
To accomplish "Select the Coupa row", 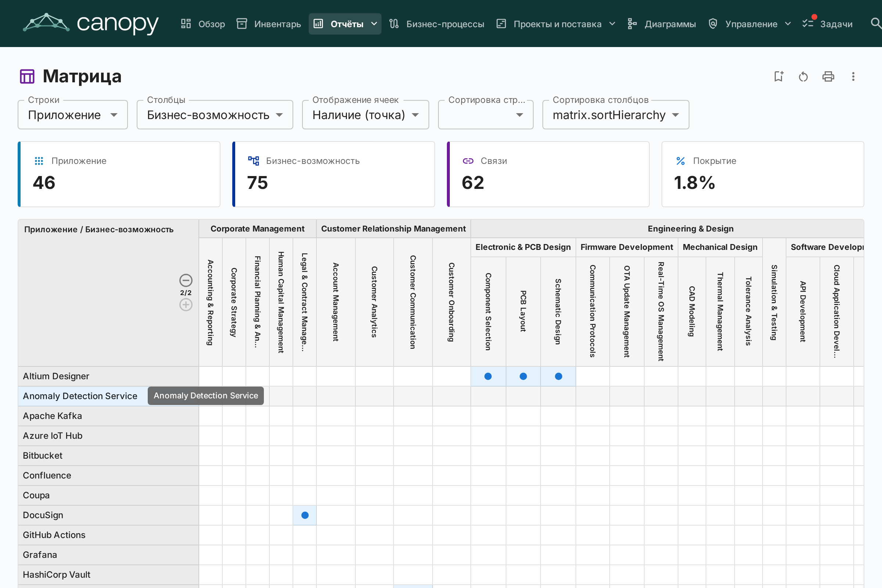I will coord(108,495).
